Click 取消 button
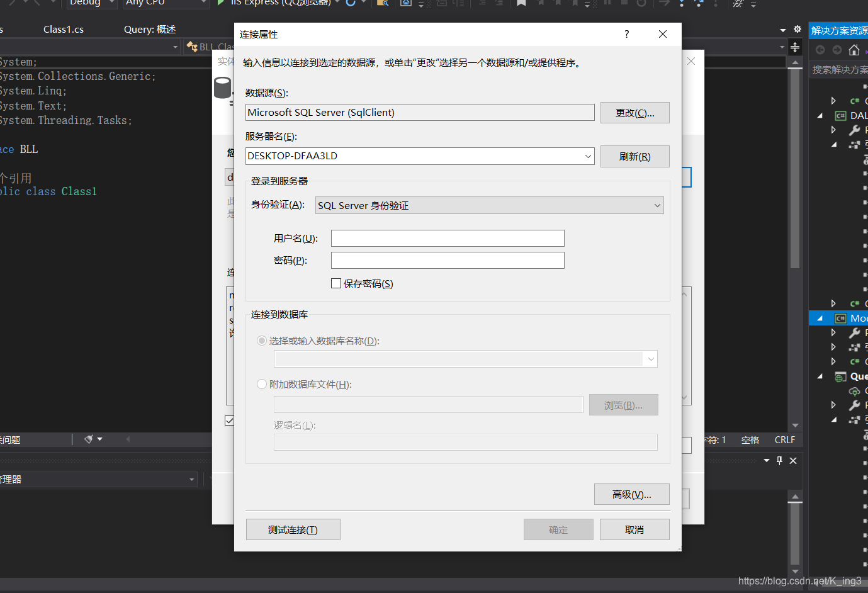The height and width of the screenshot is (593, 868). point(634,529)
